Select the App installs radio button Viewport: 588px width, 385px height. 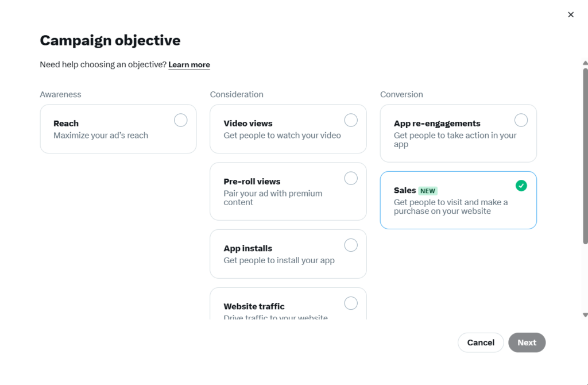(351, 245)
